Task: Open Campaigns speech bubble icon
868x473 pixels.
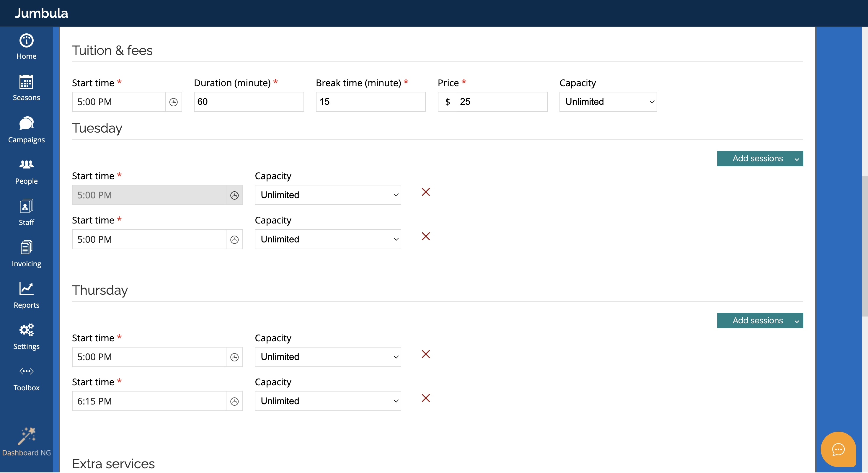Action: (x=26, y=124)
